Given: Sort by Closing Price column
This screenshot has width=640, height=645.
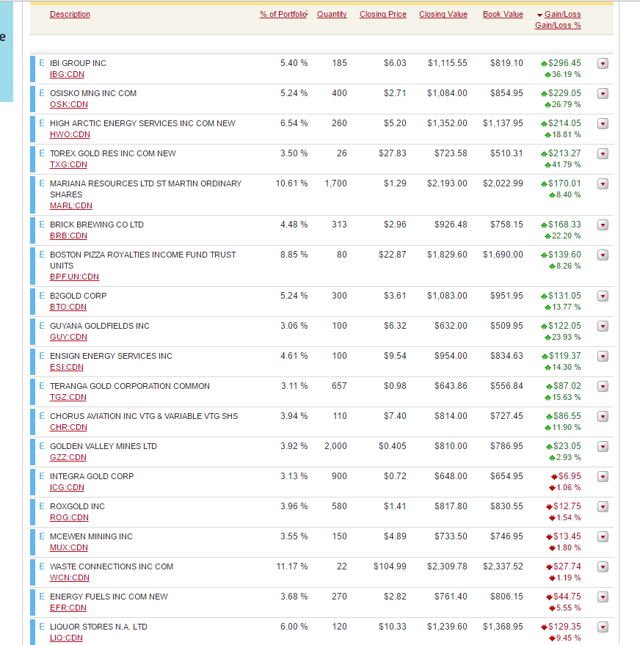Looking at the screenshot, I should point(383,14).
